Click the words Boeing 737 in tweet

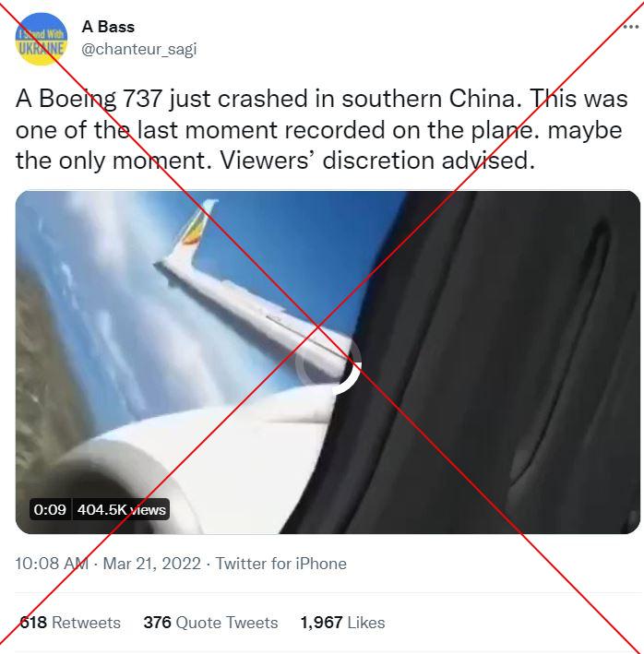coord(100,100)
